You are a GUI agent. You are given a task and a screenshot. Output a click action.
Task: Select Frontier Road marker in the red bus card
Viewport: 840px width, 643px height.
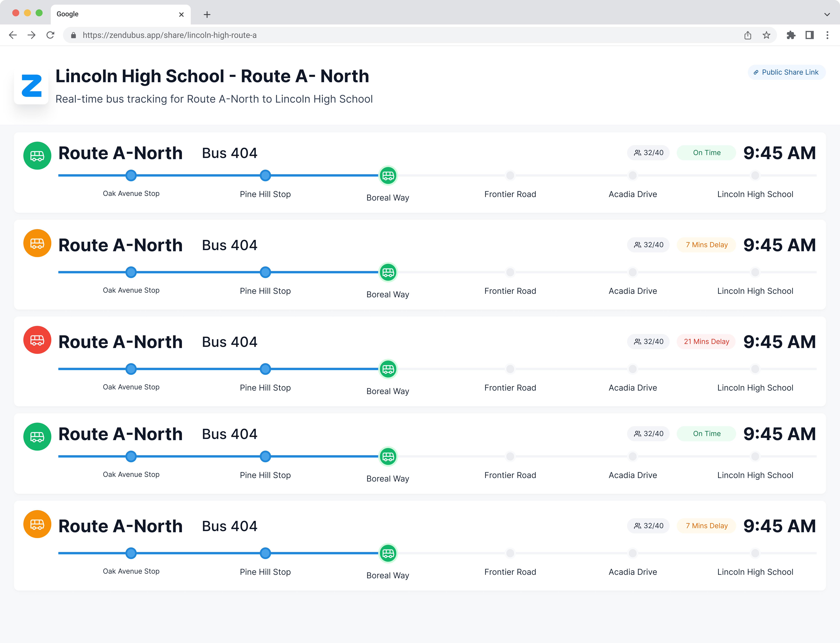pyautogui.click(x=510, y=369)
